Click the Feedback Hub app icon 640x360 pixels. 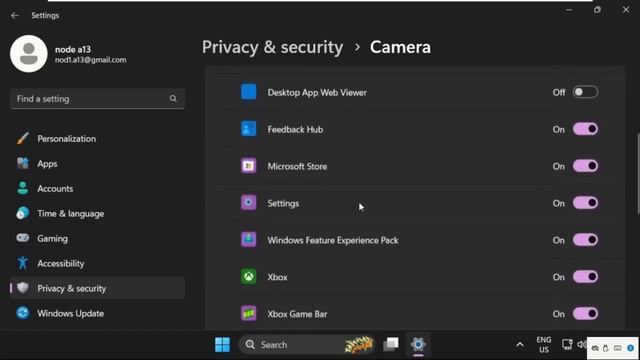[x=249, y=129]
